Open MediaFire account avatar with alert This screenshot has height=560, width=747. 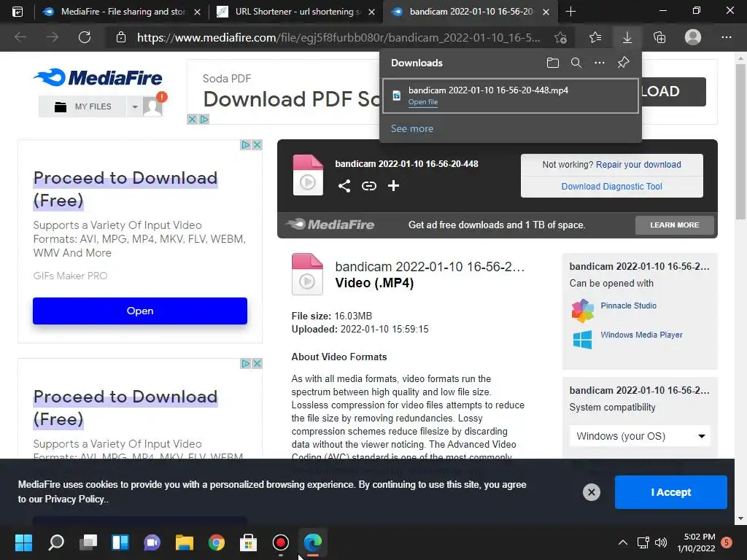(153, 106)
